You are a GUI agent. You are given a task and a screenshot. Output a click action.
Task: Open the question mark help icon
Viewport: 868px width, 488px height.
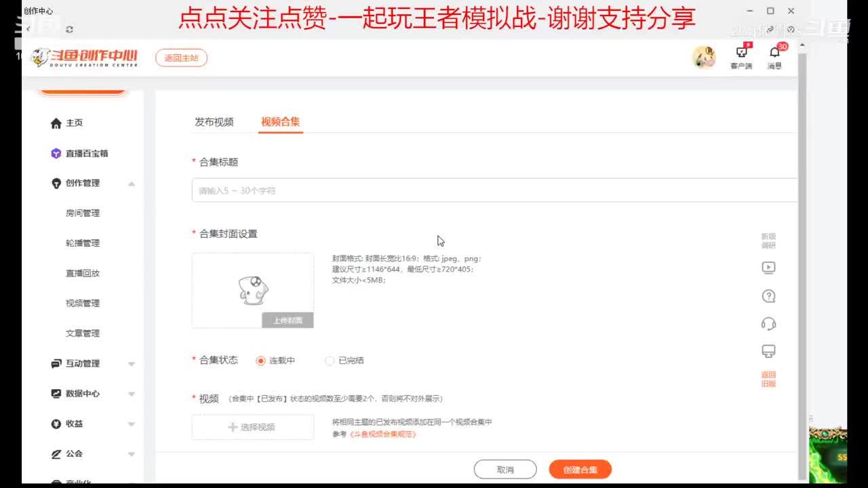768,296
